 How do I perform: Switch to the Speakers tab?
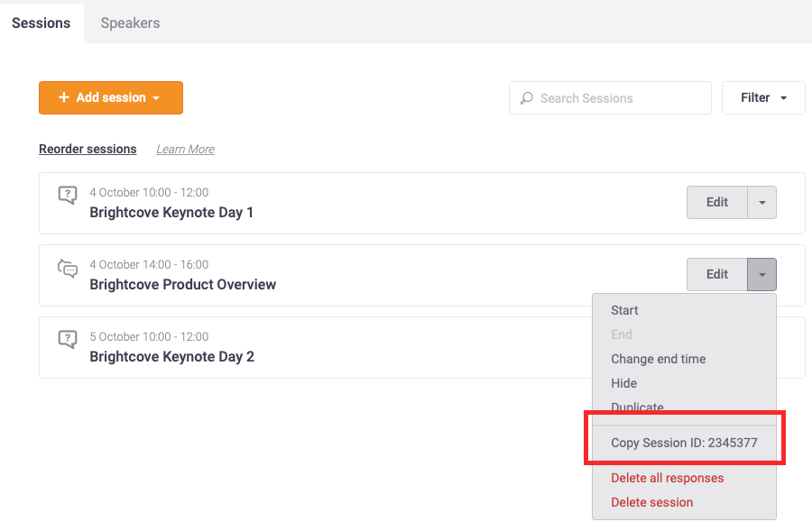click(x=130, y=23)
